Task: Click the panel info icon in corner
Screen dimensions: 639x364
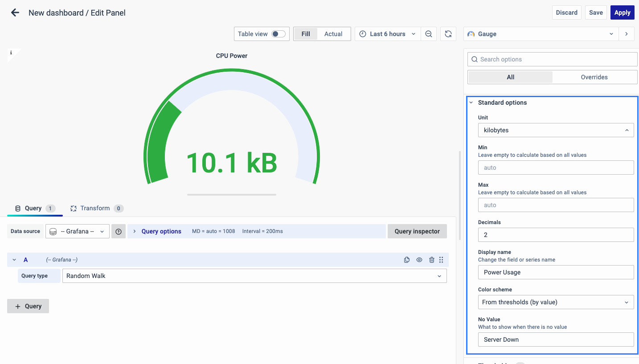Action: pos(11,53)
